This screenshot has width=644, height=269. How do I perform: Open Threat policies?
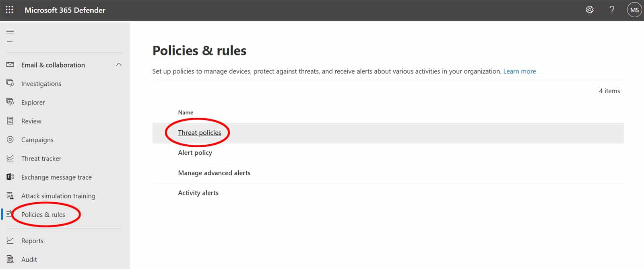[200, 132]
